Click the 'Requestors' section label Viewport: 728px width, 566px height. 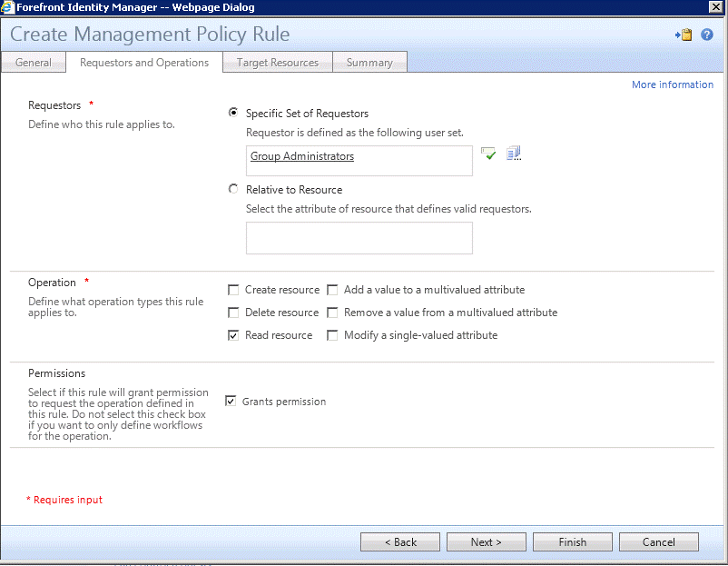coord(54,105)
